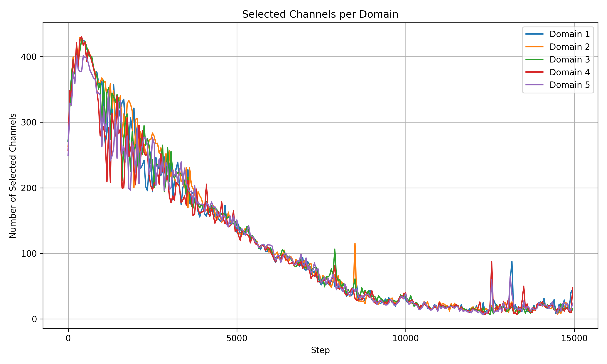Click the 15000 tick label on x-axis
Image resolution: width=607 pixels, height=364 pixels.
(574, 339)
